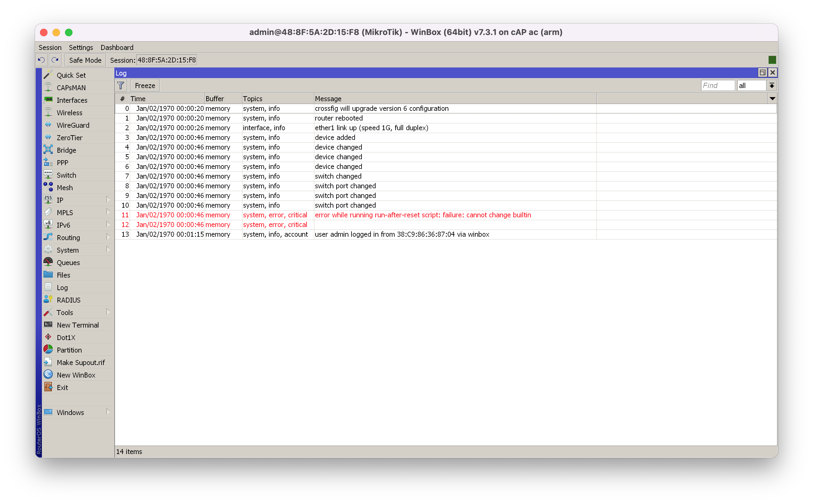The image size is (813, 504).
Task: Launch New Terminal icon
Action: click(48, 325)
